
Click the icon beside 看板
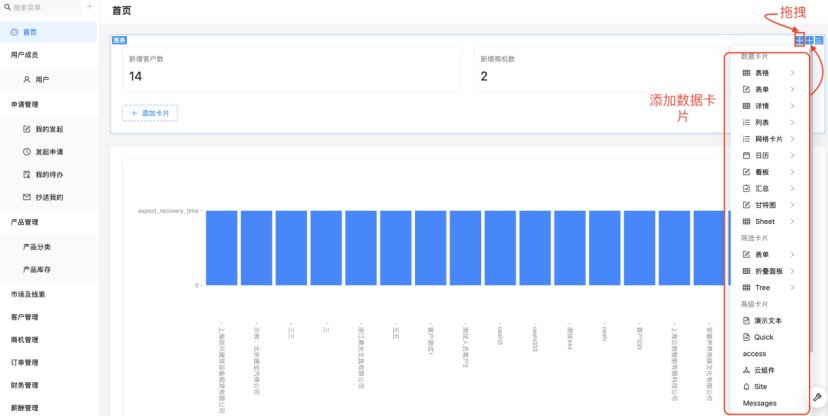point(746,172)
